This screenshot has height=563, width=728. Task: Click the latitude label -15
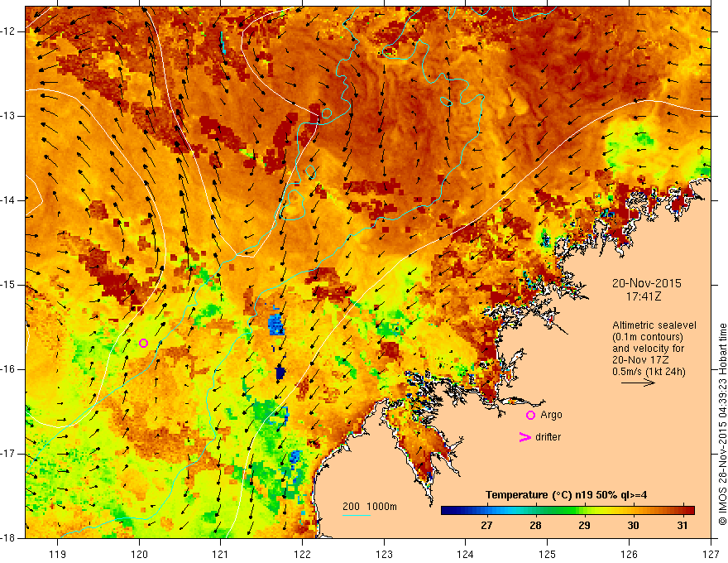click(x=8, y=285)
